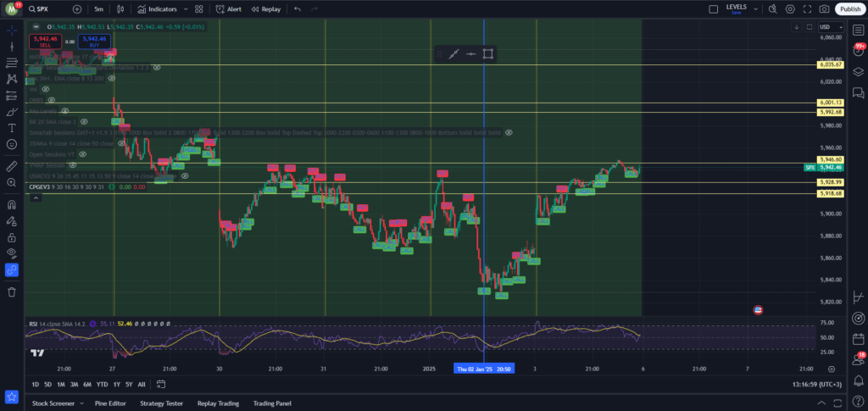
Task: Toggle visibility of Sonarlab Sessions indicator
Action: [509, 133]
